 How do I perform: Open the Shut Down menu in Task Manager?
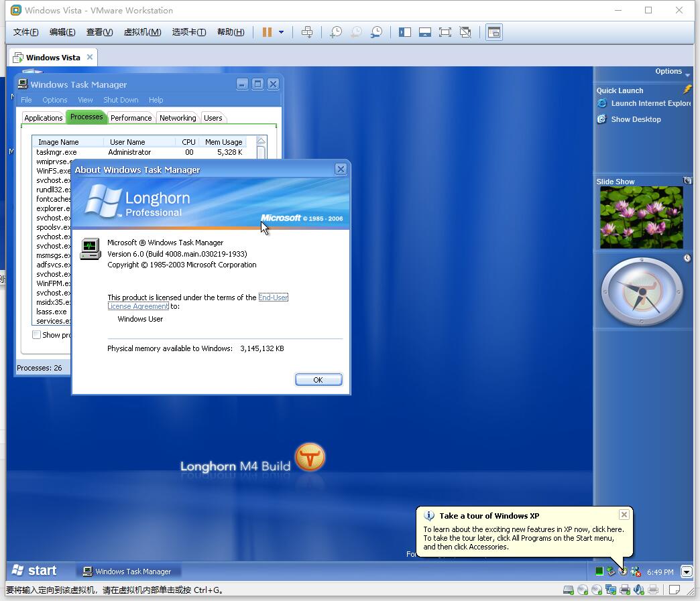(121, 100)
